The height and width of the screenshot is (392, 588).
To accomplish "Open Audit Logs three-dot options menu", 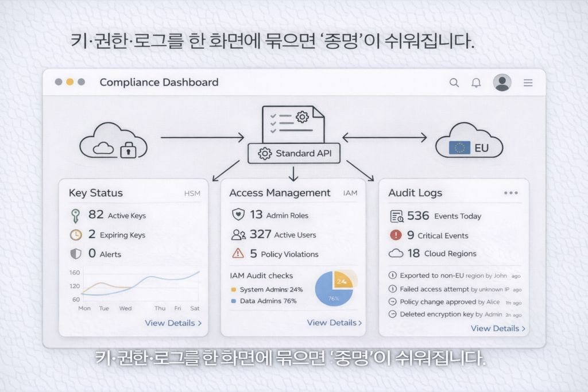I will 510,193.
